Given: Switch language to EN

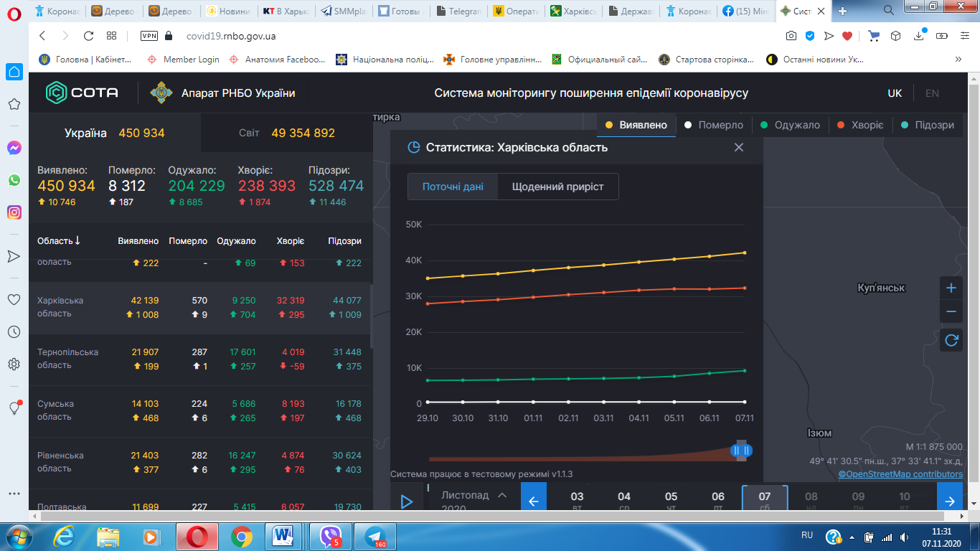Looking at the screenshot, I should click(932, 93).
